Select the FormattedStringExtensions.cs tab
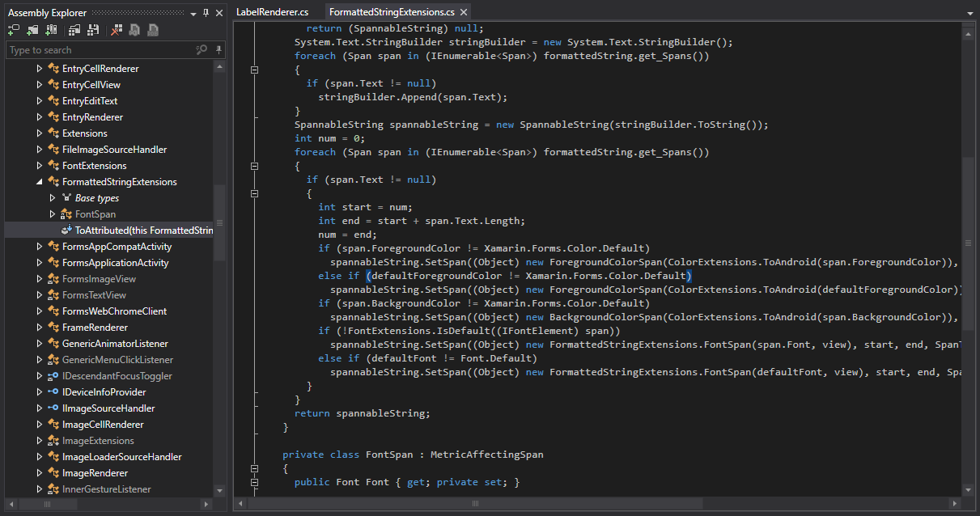The image size is (980, 516). 392,12
